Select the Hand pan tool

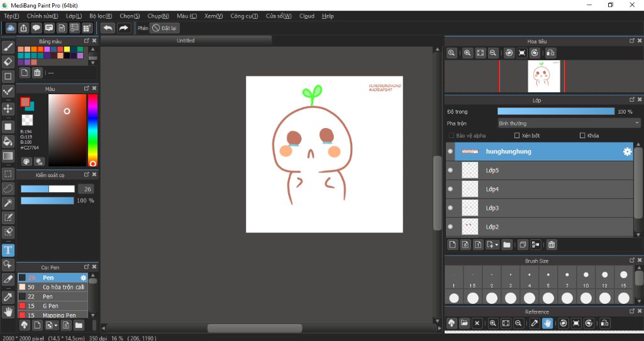point(8,312)
